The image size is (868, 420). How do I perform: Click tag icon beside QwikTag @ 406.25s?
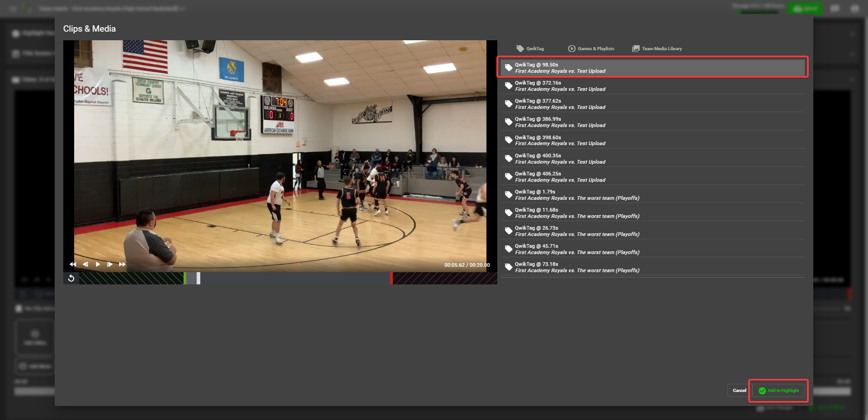509,177
